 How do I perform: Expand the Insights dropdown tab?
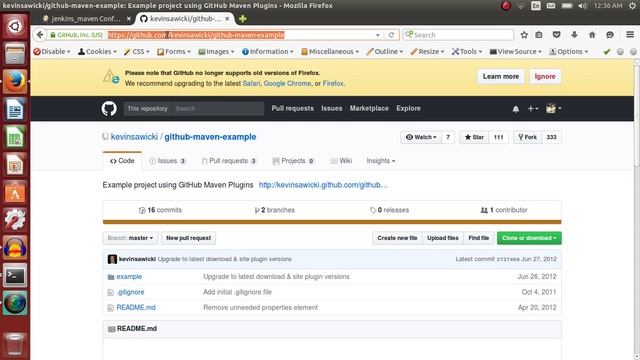tap(381, 161)
